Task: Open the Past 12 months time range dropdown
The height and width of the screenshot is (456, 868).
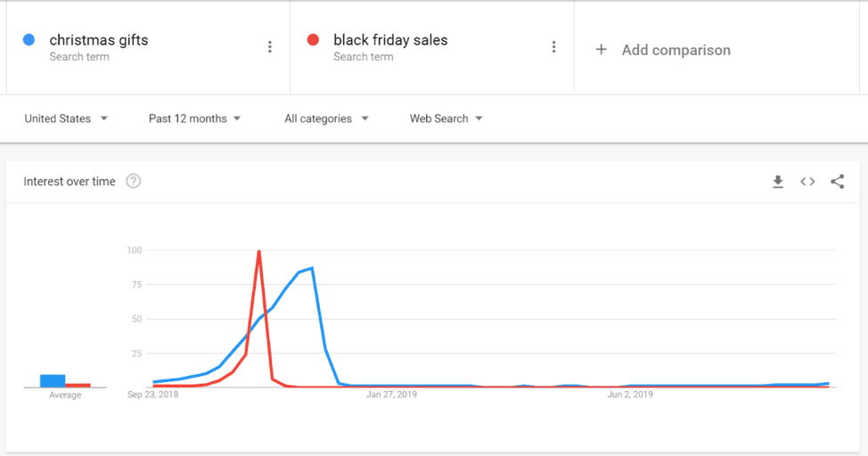Action: point(194,118)
